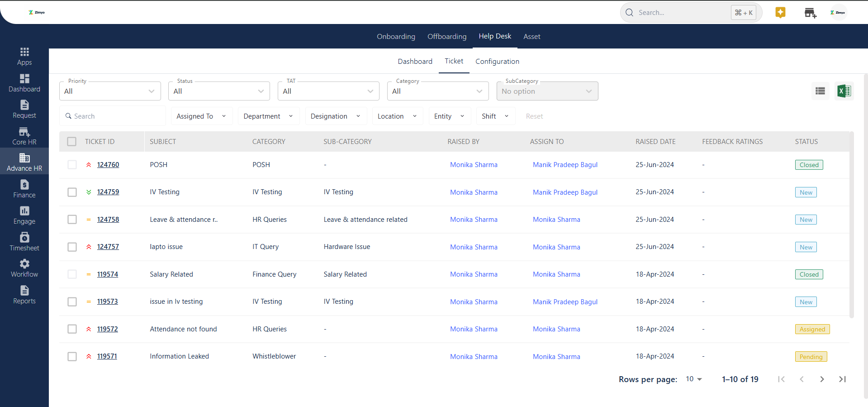The height and width of the screenshot is (407, 868).
Task: Expand the Priority filter dropdown
Action: pyautogui.click(x=110, y=91)
